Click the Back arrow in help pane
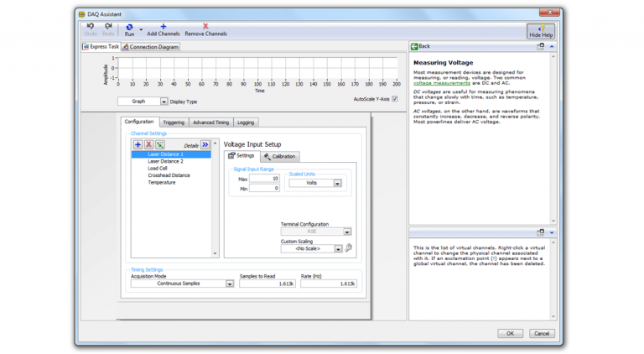 [414, 47]
